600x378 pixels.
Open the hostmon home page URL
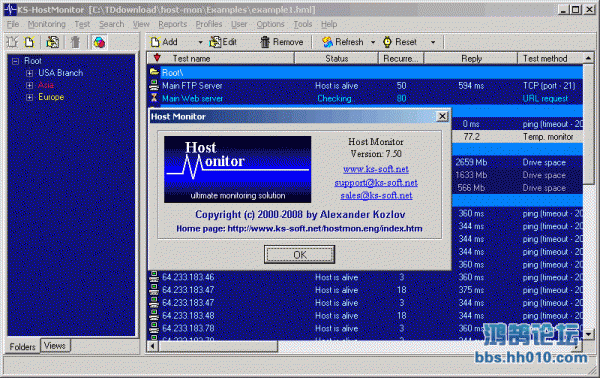(325, 228)
